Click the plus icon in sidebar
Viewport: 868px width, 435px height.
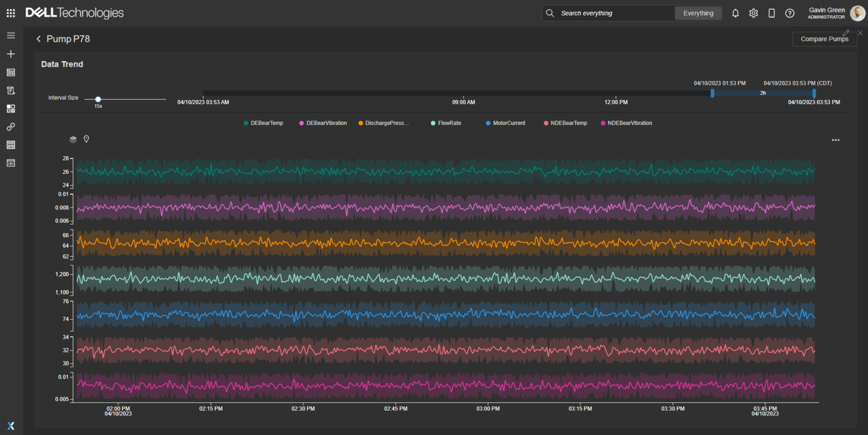pyautogui.click(x=11, y=54)
